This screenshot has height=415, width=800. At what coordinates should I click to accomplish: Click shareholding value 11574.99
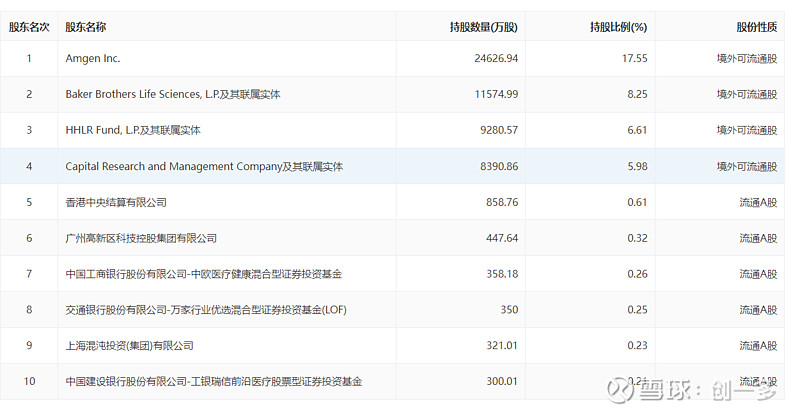(x=496, y=94)
